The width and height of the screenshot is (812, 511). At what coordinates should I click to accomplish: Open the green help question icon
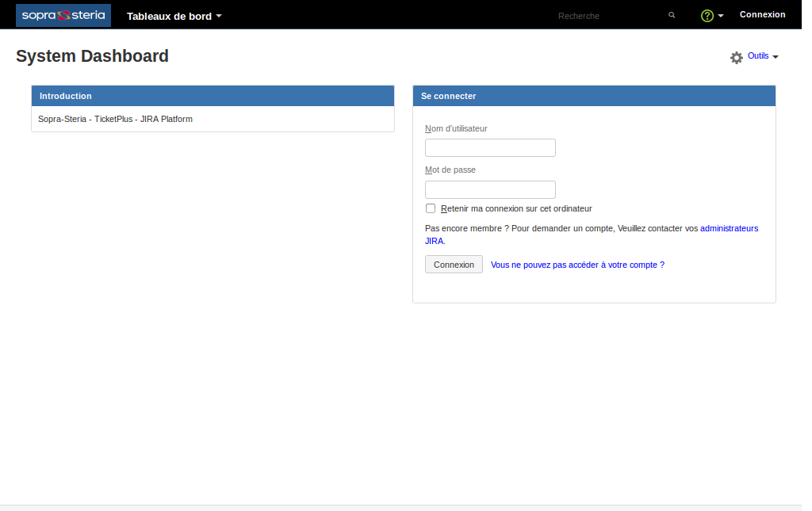[707, 16]
